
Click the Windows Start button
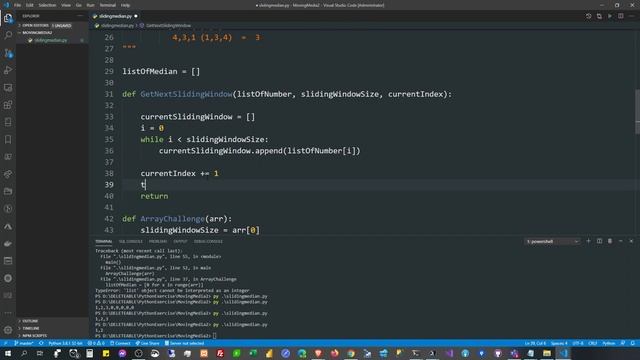click(7, 353)
